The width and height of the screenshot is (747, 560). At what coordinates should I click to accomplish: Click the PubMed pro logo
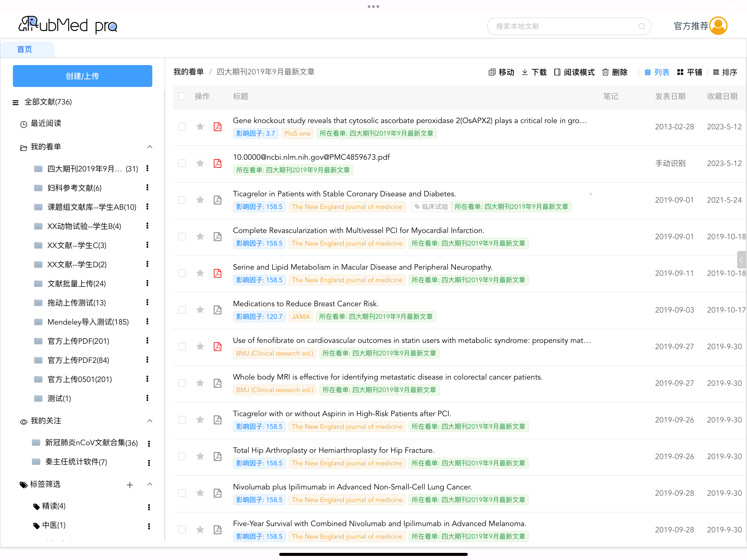(x=68, y=25)
